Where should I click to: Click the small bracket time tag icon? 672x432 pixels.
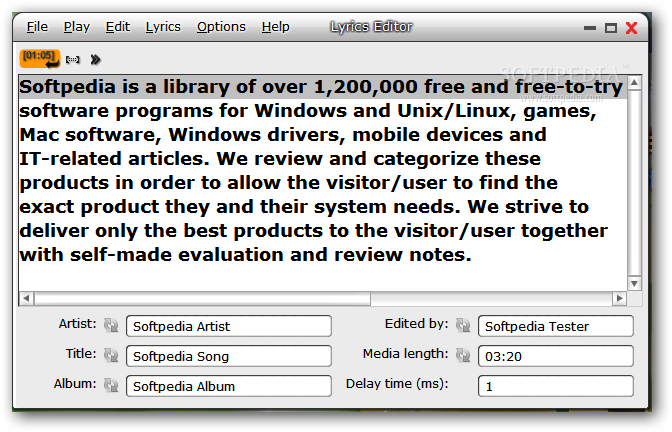coord(72,60)
